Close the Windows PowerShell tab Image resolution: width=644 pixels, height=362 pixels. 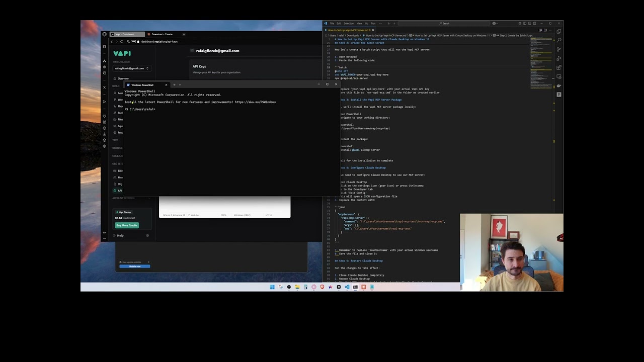pyautogui.click(x=166, y=85)
